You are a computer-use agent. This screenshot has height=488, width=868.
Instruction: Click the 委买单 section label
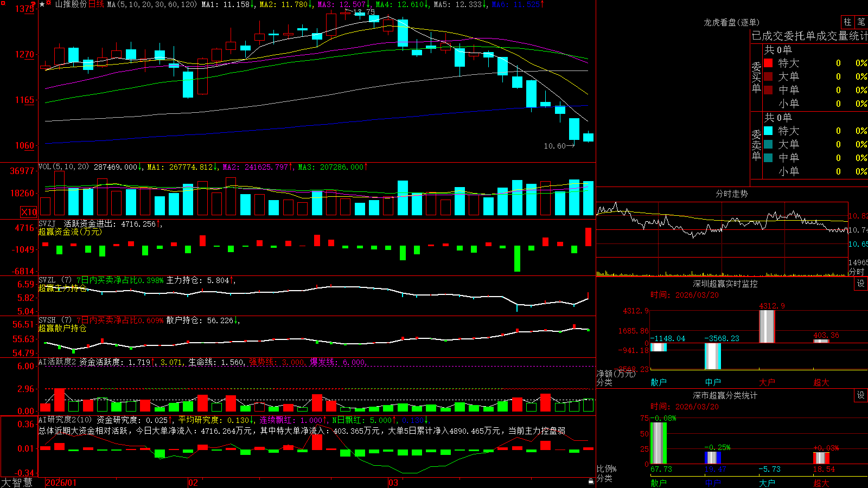coord(756,77)
